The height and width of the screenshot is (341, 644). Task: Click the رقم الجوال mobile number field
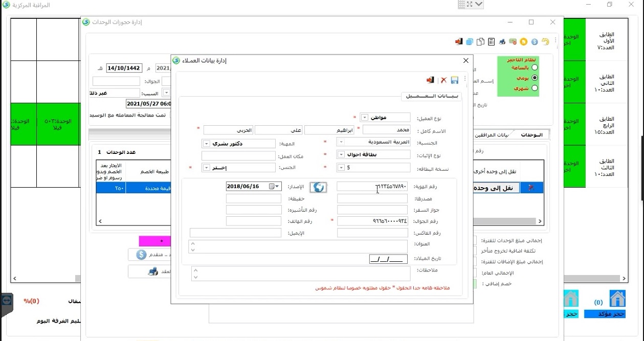point(372,221)
